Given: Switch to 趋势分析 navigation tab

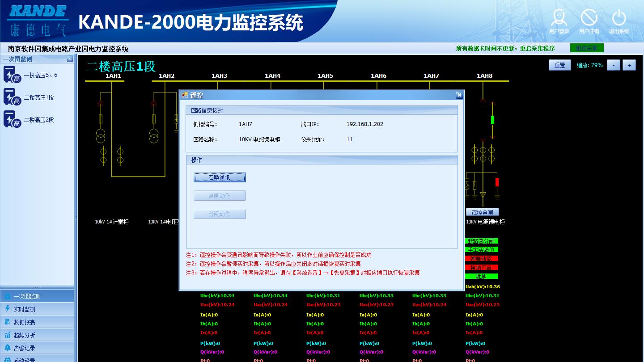Looking at the screenshot, I should [37, 335].
